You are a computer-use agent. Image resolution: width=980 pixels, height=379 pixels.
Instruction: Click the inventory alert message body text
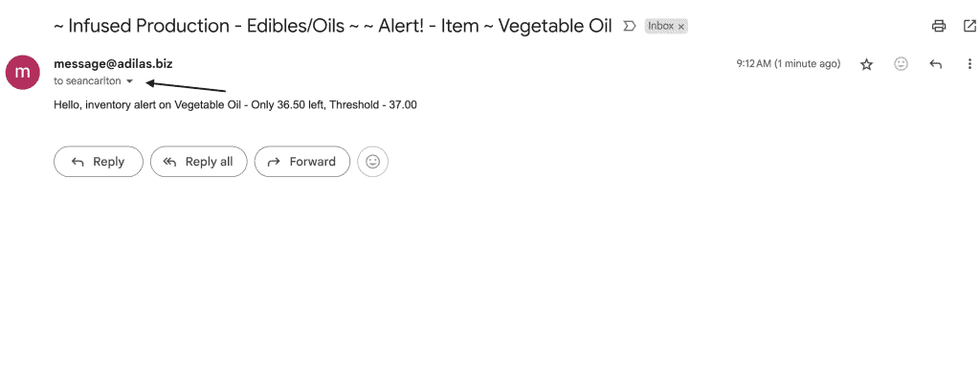click(x=235, y=105)
